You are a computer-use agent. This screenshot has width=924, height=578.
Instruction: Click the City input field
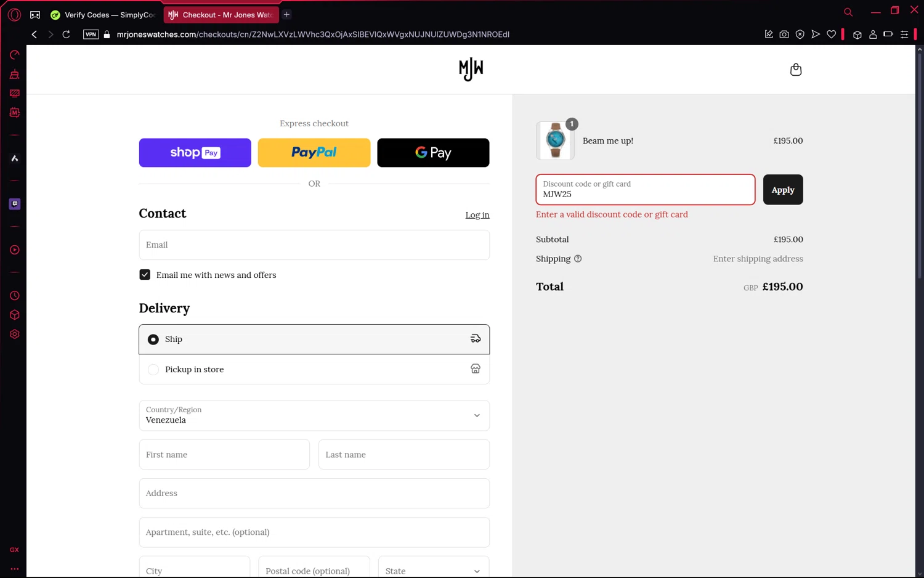click(x=195, y=571)
